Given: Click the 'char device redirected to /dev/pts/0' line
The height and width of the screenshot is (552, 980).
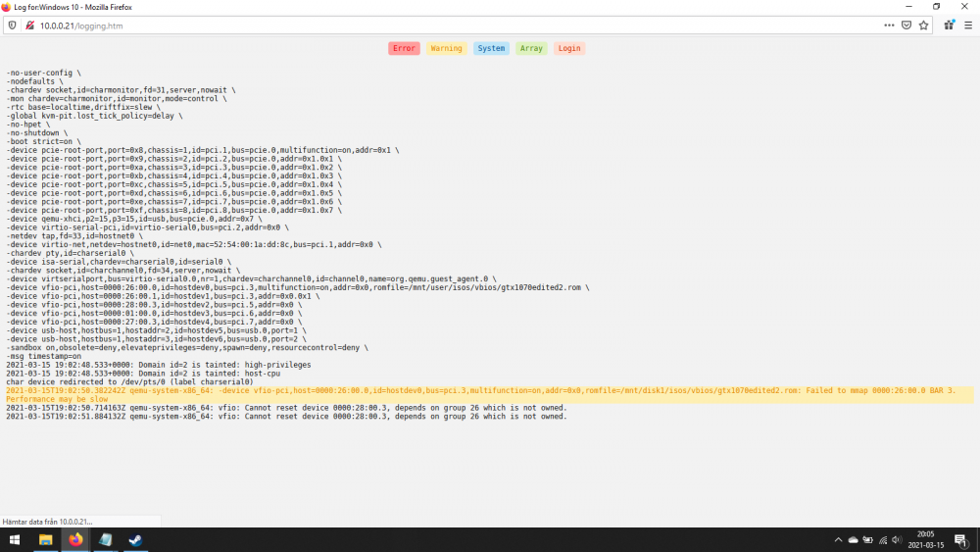Looking at the screenshot, I should click(x=130, y=382).
